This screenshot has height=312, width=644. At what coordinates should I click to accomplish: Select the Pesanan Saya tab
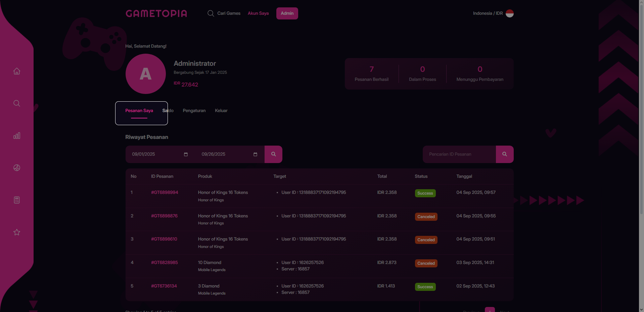coord(139,111)
